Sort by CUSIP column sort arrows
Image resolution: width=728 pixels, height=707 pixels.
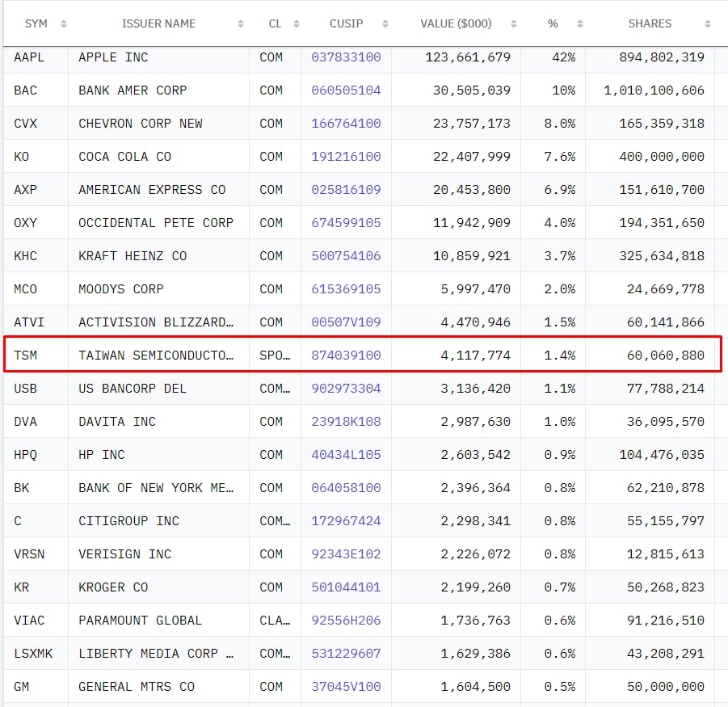[385, 23]
